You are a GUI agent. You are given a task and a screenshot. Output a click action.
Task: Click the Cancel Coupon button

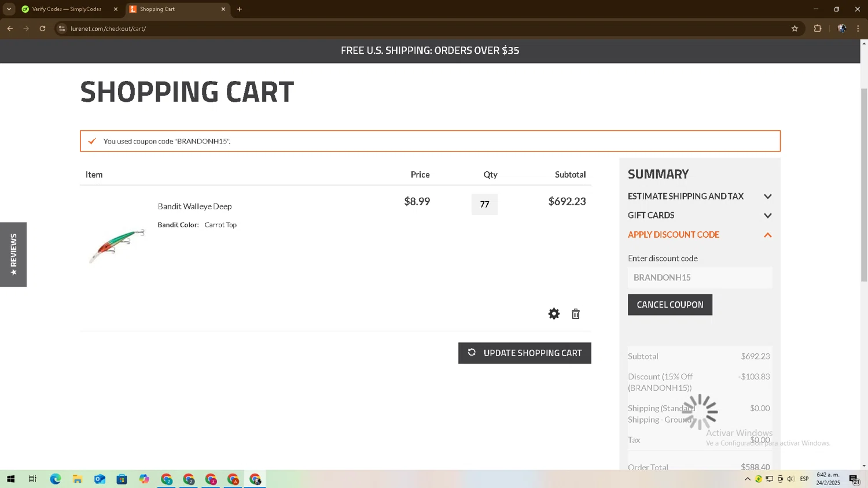670,305
